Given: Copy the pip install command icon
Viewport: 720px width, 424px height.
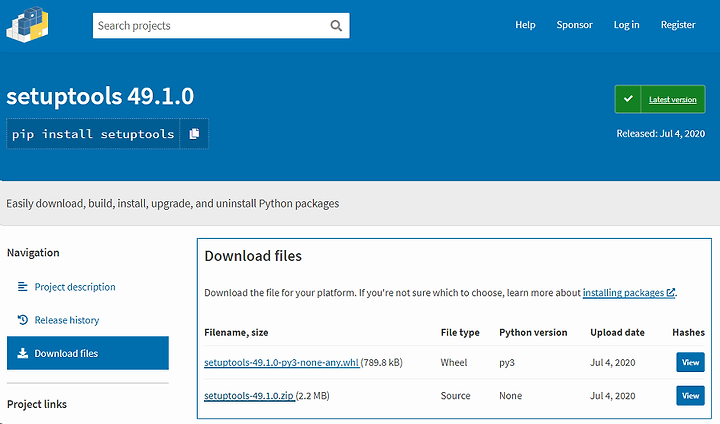Looking at the screenshot, I should [x=194, y=134].
